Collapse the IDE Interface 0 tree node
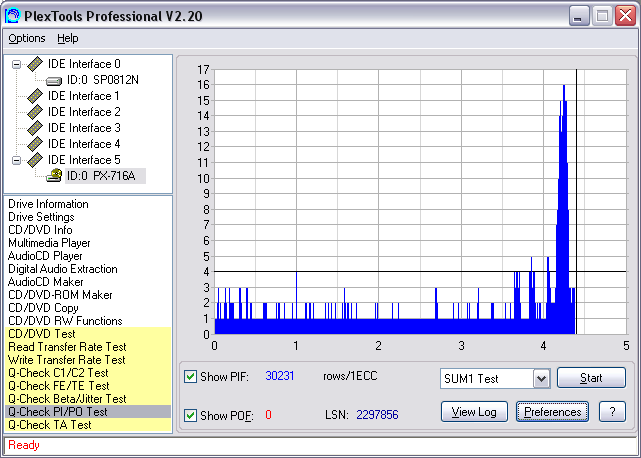Viewport: 641px width, 458px height. (x=16, y=64)
